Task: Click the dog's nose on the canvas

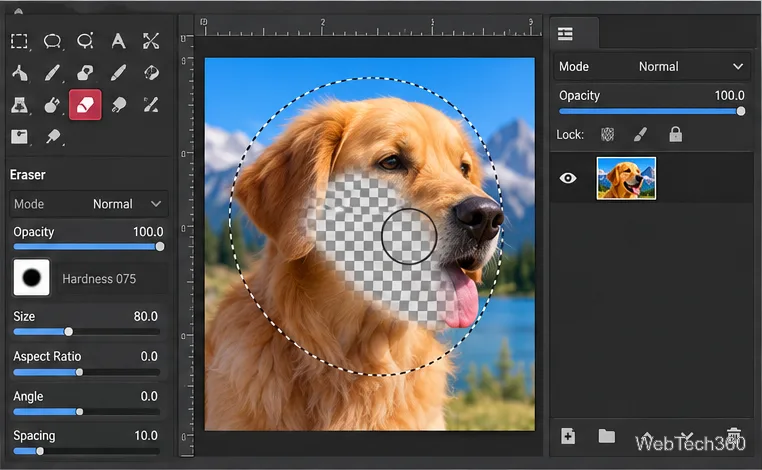Action: pos(479,217)
